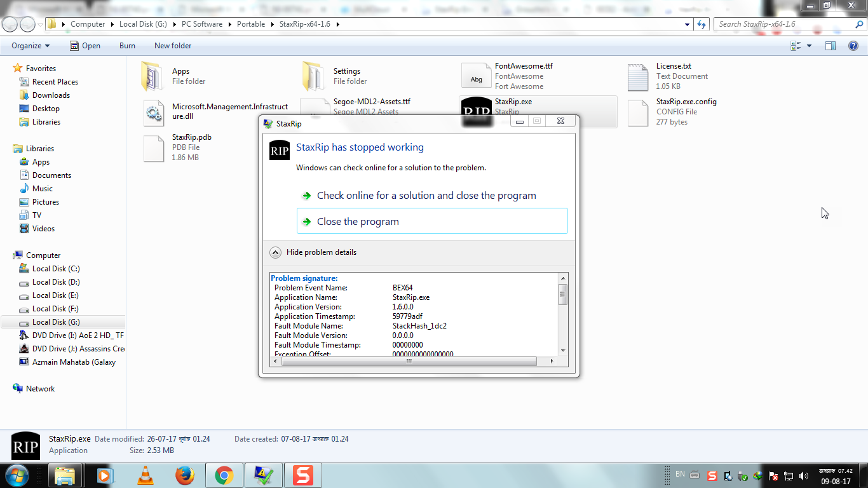The height and width of the screenshot is (488, 868).
Task: Select Recent Places under Favorites
Action: [x=55, y=82]
